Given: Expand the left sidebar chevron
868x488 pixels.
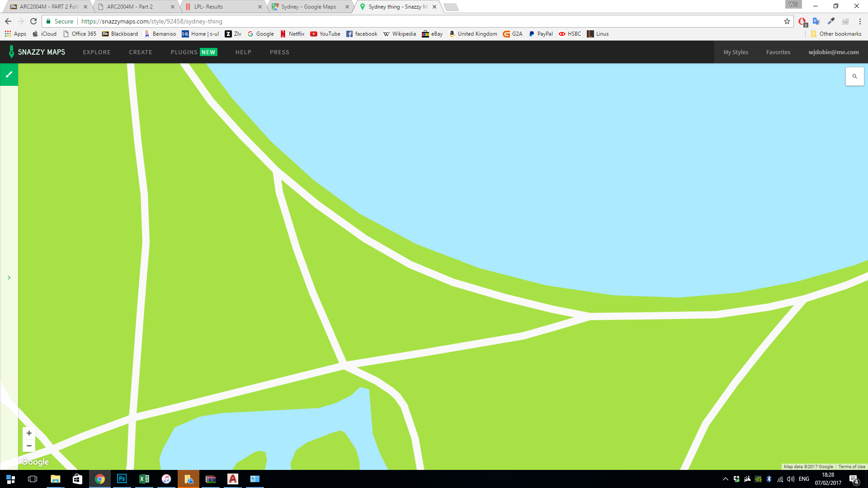Looking at the screenshot, I should [9, 277].
